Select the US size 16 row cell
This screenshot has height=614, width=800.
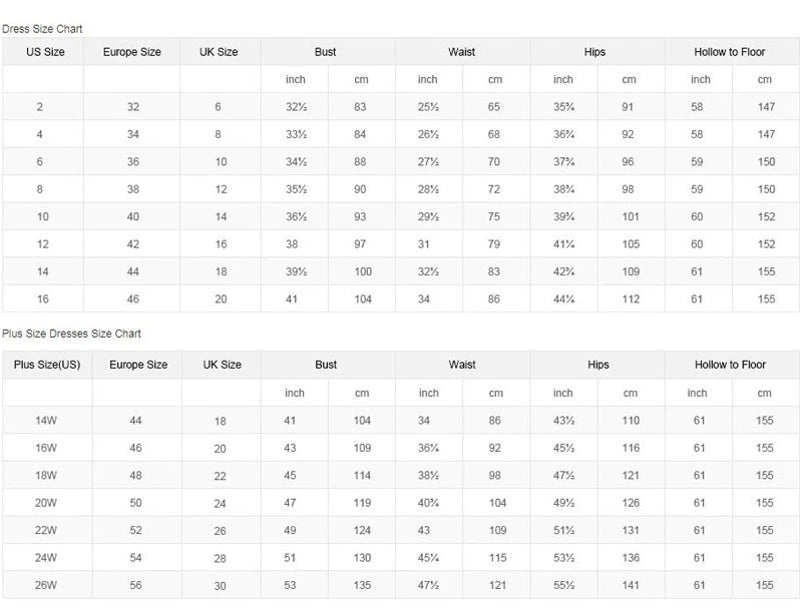coord(43,299)
